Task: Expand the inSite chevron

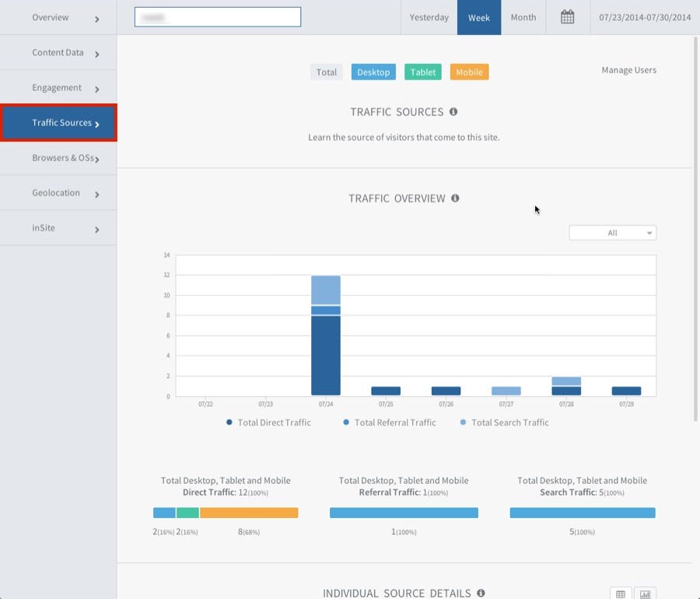Action: tap(97, 229)
